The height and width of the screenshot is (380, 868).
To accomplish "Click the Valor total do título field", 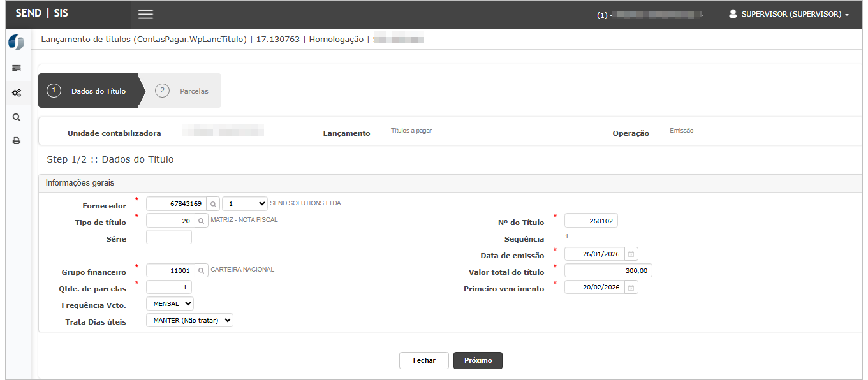I will [x=608, y=271].
